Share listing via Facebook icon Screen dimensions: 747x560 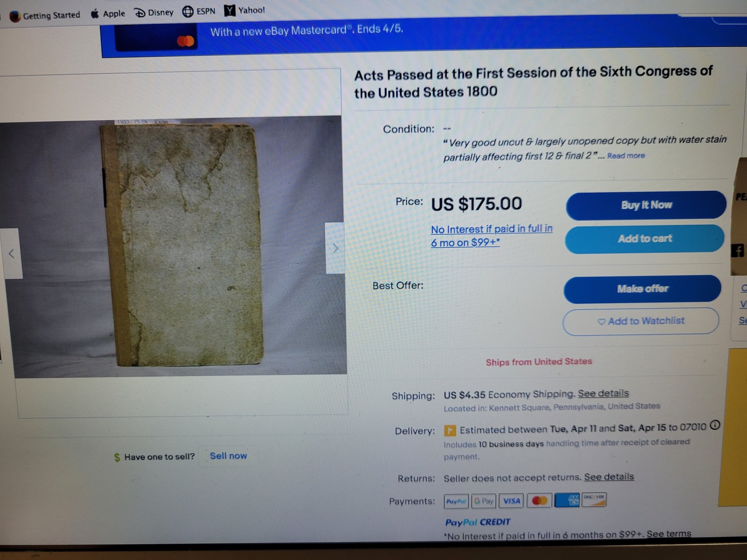(738, 251)
